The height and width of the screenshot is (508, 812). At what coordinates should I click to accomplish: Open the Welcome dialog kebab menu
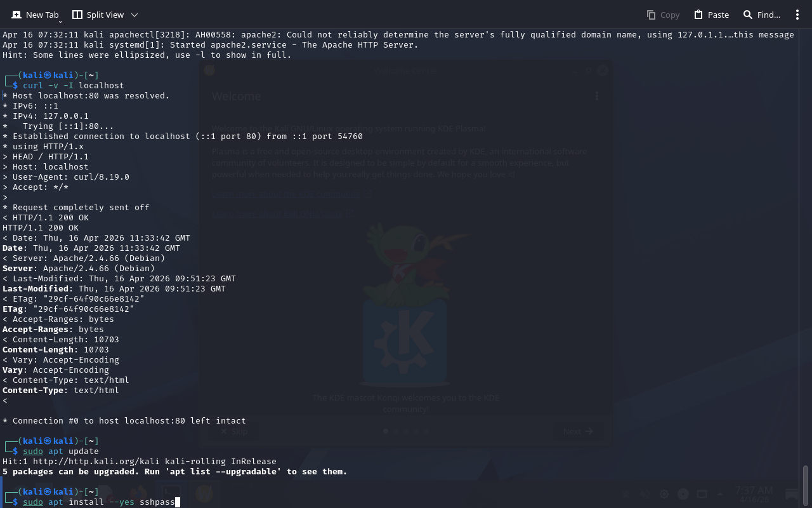(x=597, y=96)
